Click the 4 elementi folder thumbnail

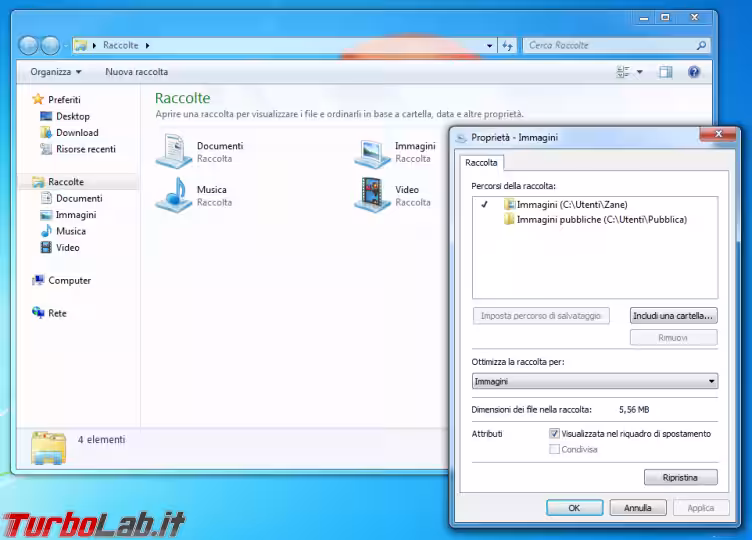(x=48, y=448)
